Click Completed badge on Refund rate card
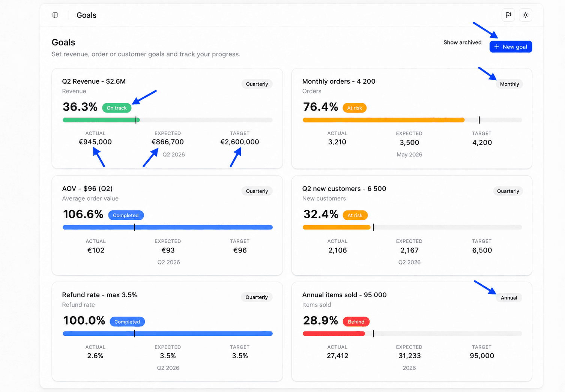Viewport: 565px width, 392px height. click(x=127, y=322)
